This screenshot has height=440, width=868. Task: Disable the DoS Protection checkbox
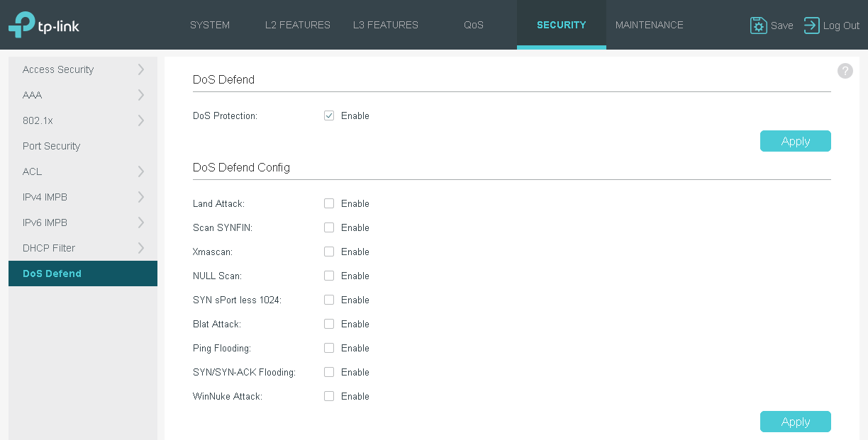click(x=329, y=115)
